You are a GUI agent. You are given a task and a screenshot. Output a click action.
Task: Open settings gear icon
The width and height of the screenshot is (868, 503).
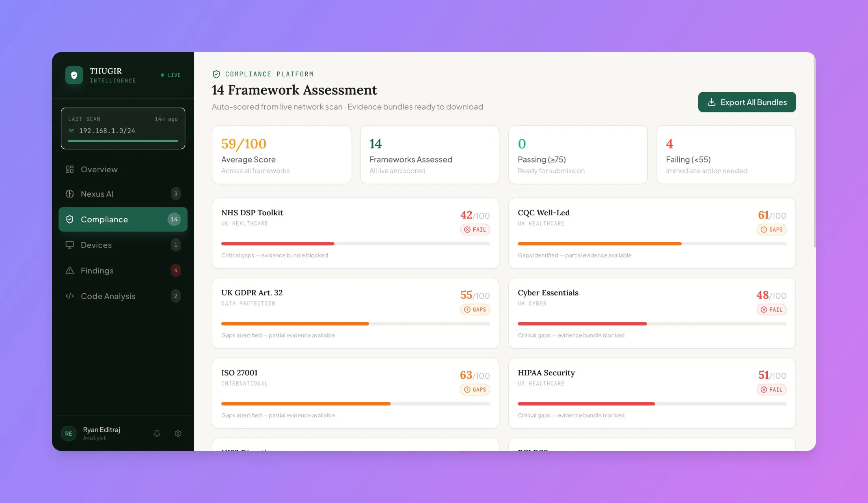178,434
